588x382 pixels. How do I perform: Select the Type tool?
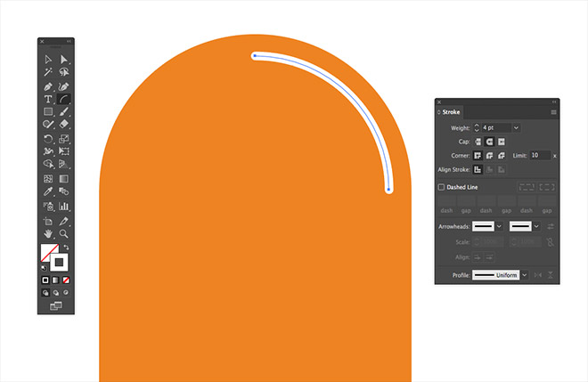click(x=48, y=99)
